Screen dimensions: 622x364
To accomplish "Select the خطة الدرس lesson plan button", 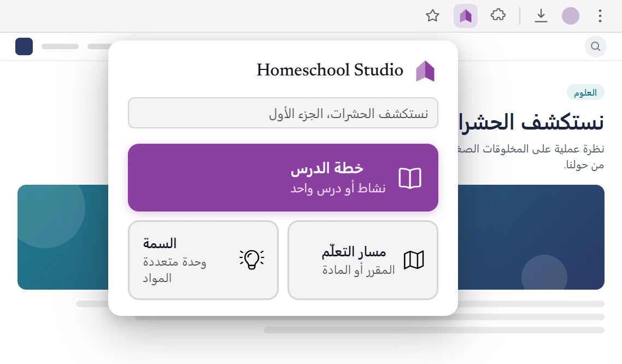I will (283, 178).
